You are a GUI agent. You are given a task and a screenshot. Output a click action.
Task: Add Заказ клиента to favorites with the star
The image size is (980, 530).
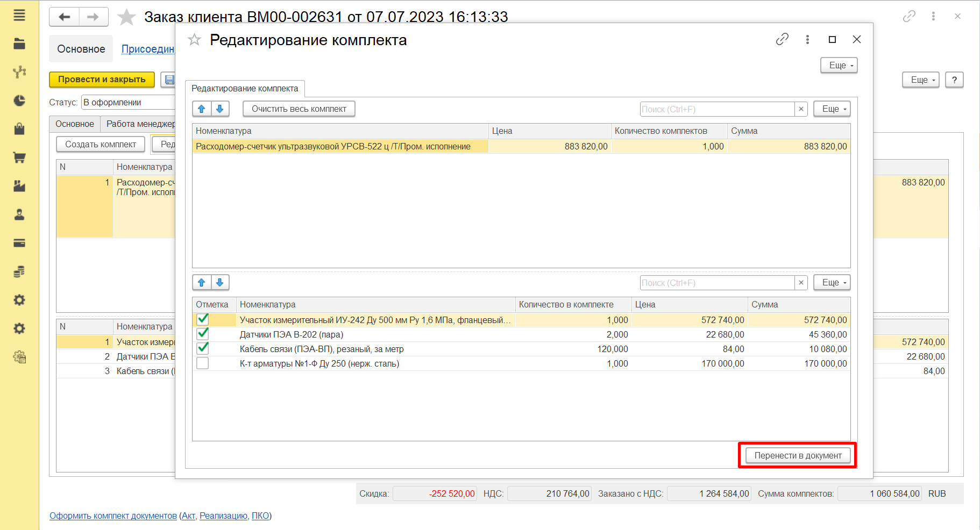[x=126, y=17]
